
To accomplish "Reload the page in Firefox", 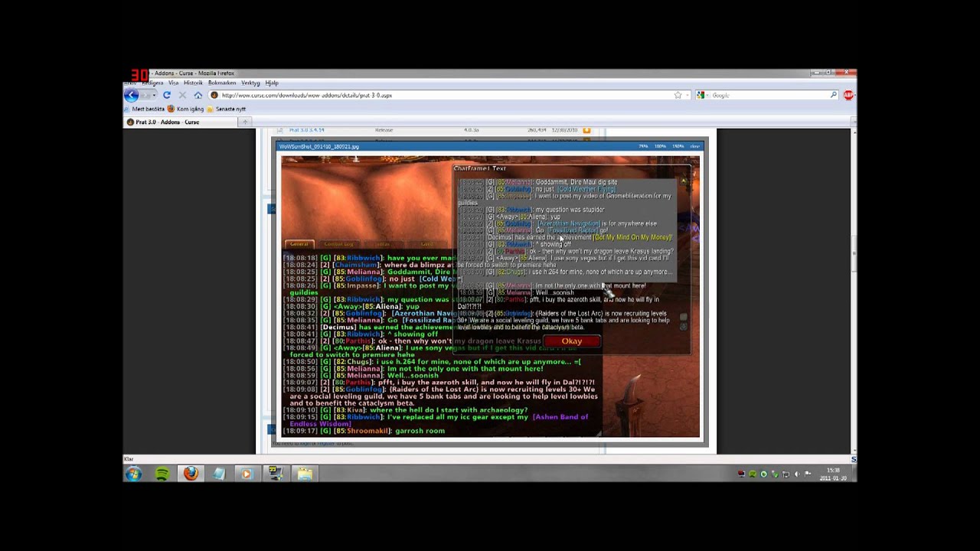I will (x=166, y=95).
